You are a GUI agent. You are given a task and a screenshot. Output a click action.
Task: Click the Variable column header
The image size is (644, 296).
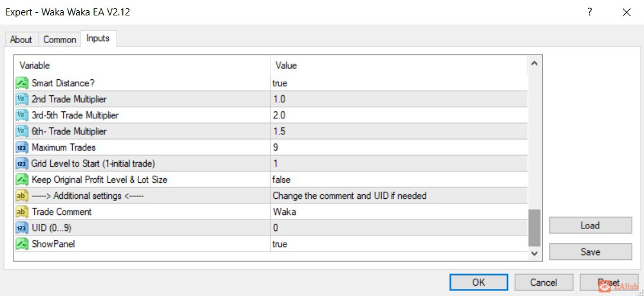click(142, 65)
